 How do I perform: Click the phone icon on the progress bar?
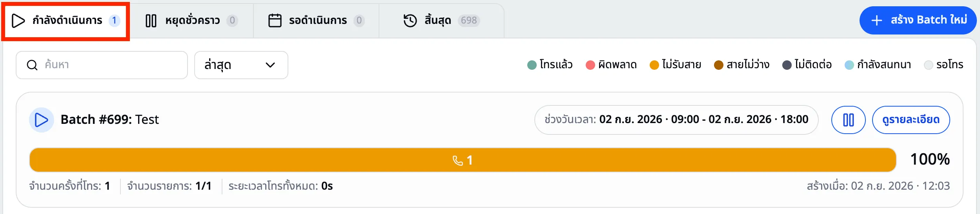pos(457,160)
